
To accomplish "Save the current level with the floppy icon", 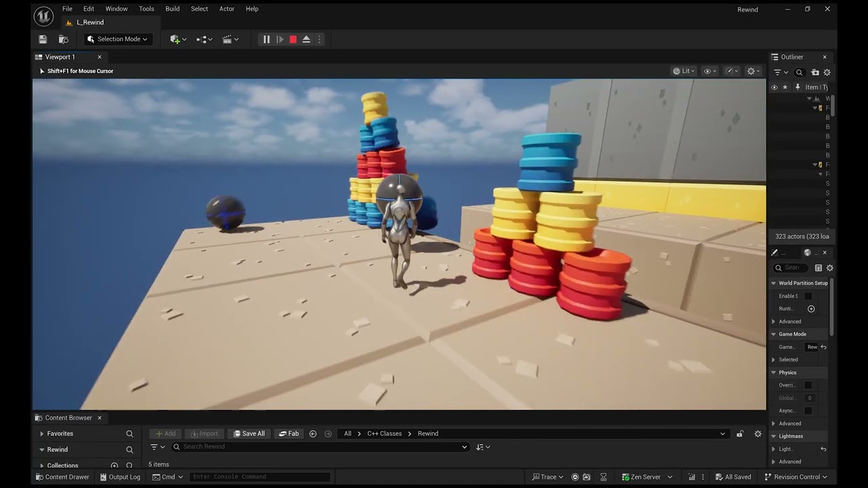I will [43, 39].
